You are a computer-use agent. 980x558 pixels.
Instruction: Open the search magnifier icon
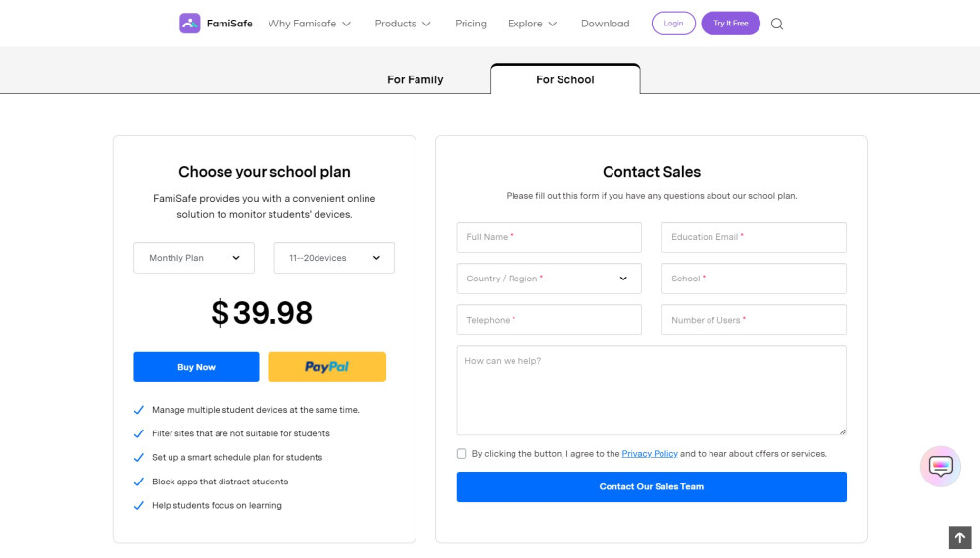point(777,24)
